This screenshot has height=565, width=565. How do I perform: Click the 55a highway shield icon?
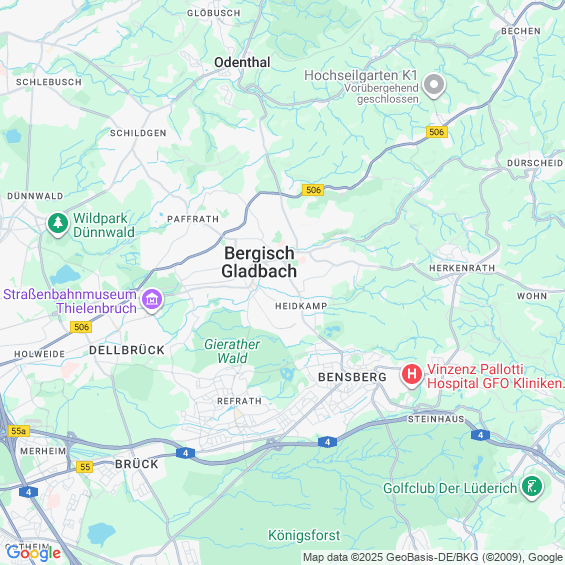[x=19, y=431]
